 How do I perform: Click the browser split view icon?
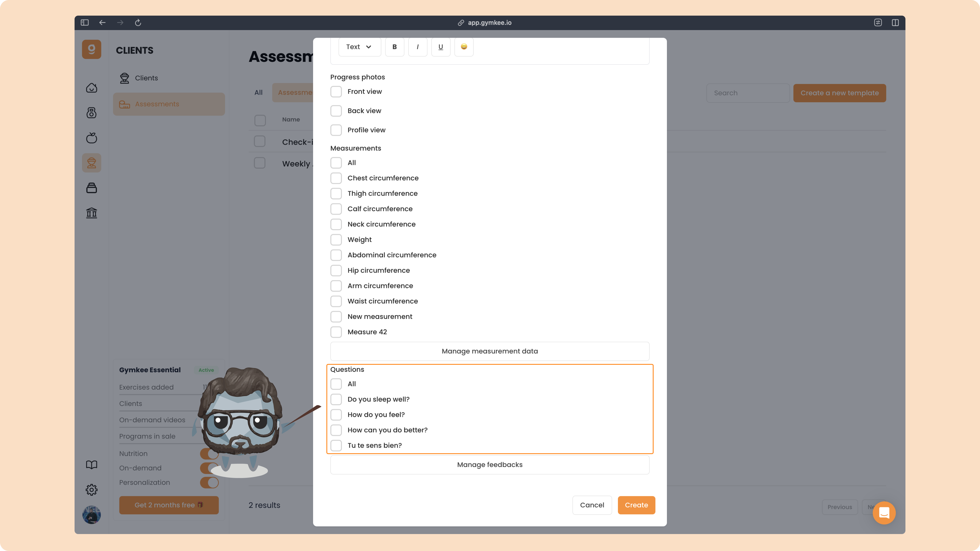(895, 23)
